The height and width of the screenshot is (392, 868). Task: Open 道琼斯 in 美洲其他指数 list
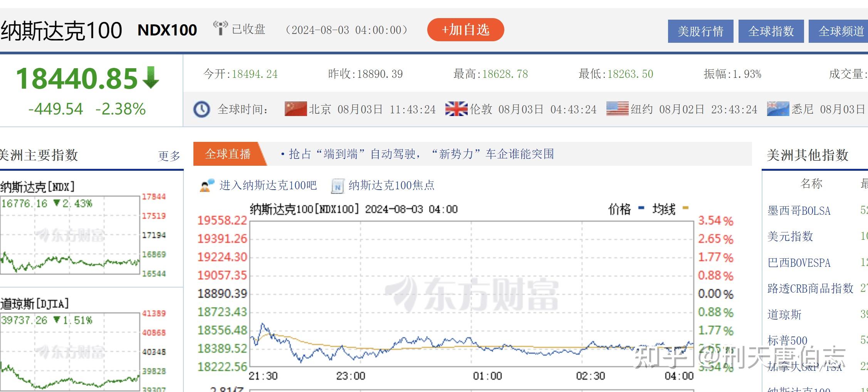(x=784, y=315)
